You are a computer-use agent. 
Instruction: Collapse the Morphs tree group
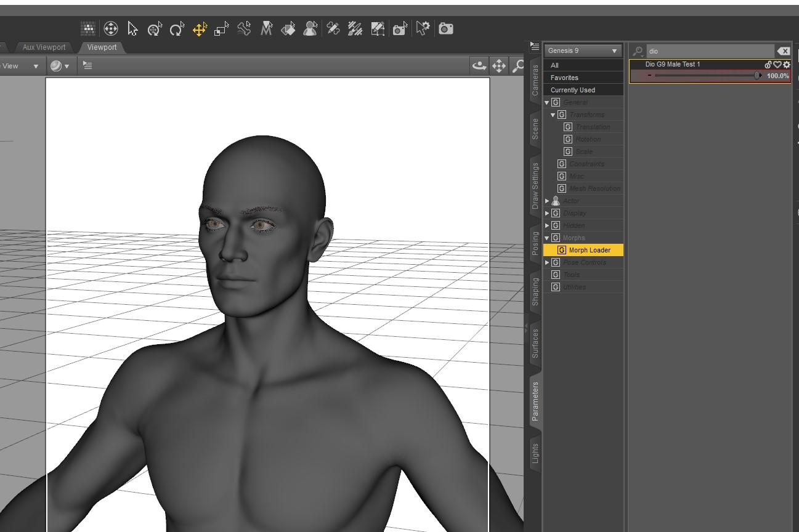click(546, 238)
